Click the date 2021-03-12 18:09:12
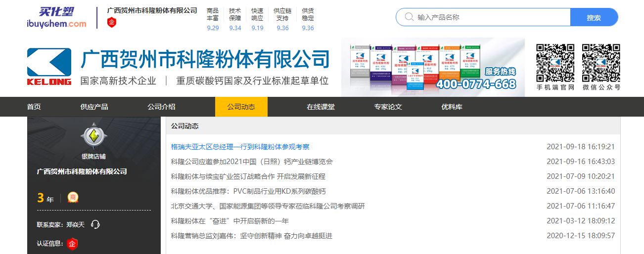The image size is (644, 254). point(581,221)
